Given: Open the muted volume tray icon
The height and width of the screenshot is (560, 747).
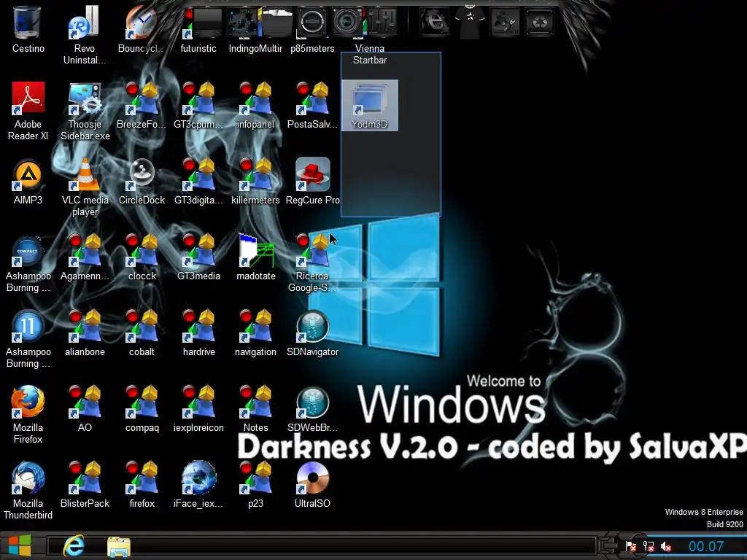Looking at the screenshot, I should (x=666, y=546).
